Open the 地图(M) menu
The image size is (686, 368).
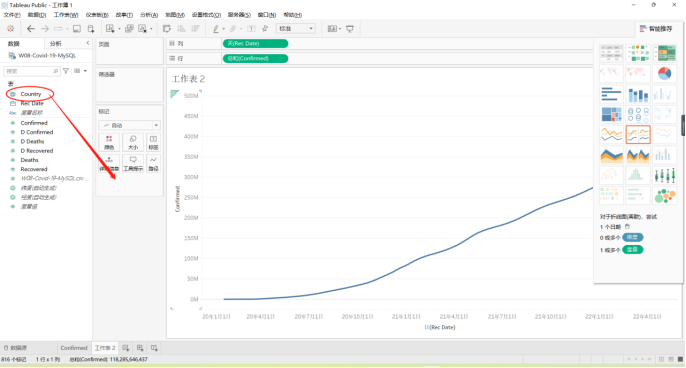pos(175,15)
